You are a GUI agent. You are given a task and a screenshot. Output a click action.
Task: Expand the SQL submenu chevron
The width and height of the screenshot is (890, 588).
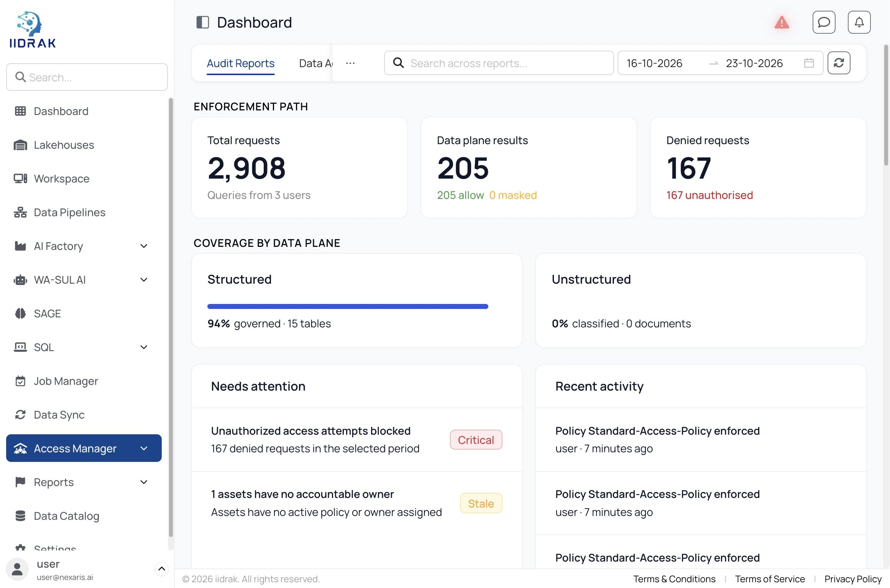144,347
